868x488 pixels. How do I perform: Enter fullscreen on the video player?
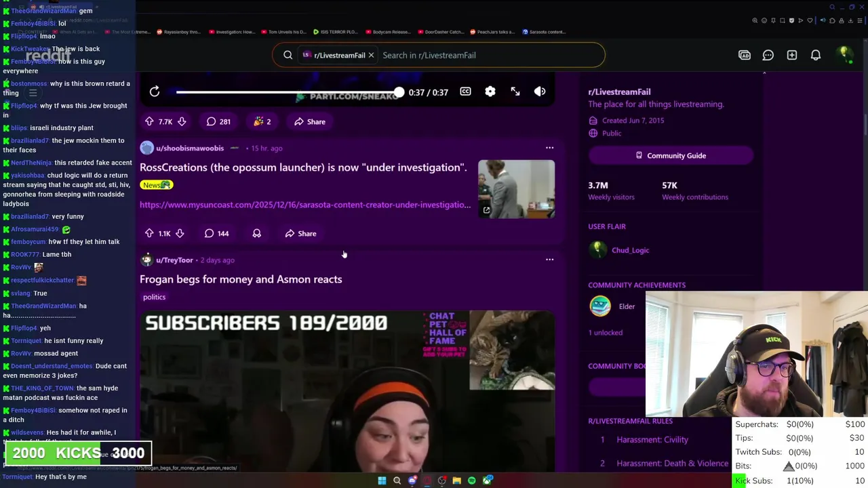tap(515, 91)
